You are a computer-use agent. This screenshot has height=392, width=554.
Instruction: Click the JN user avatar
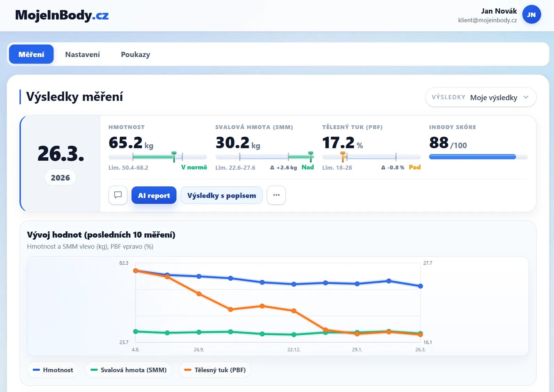click(x=531, y=15)
